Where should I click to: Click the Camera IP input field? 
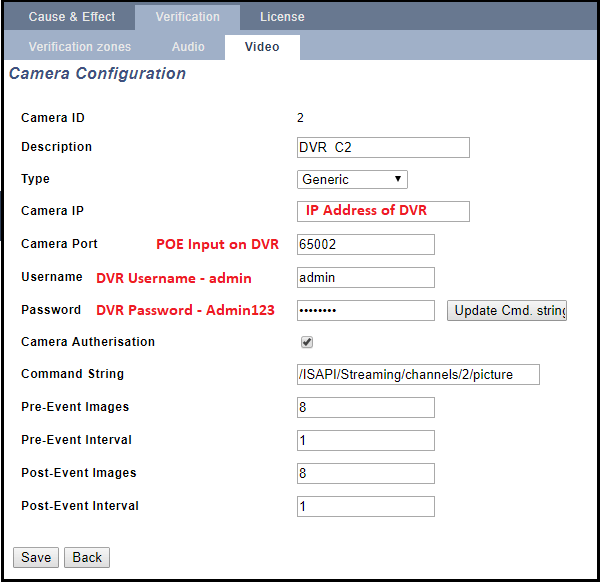pyautogui.click(x=383, y=211)
